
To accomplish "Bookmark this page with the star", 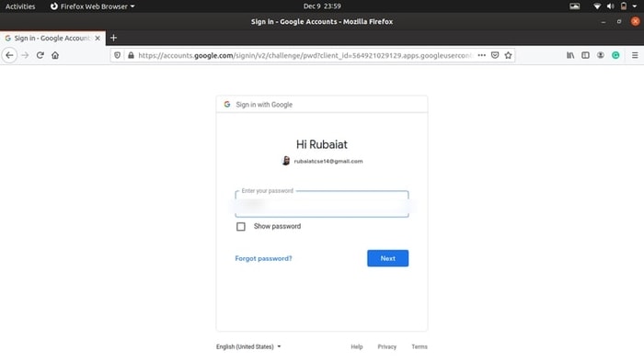I will pos(508,55).
